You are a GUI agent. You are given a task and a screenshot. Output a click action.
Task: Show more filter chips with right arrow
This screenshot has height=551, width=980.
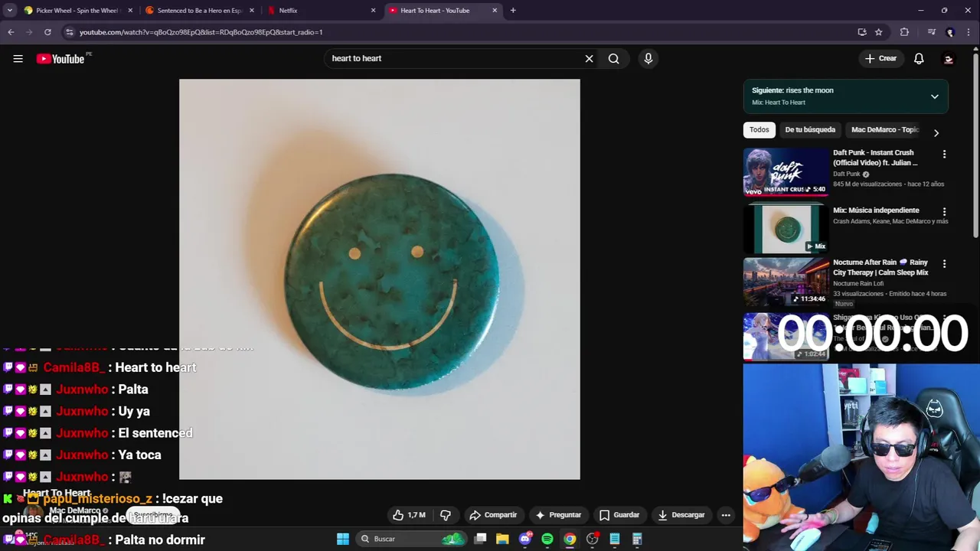tap(936, 132)
